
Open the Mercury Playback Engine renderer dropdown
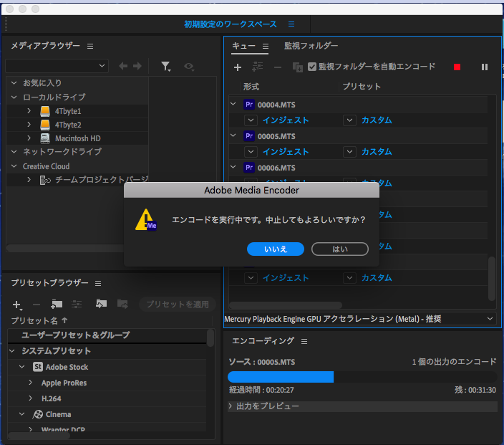pyautogui.click(x=360, y=319)
